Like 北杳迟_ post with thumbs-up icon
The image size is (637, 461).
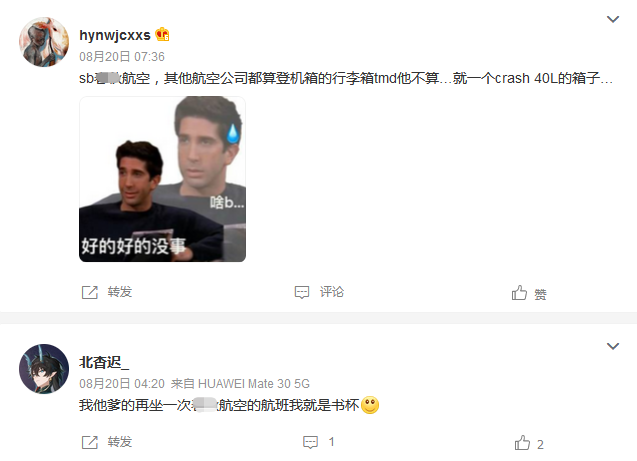tap(522, 443)
